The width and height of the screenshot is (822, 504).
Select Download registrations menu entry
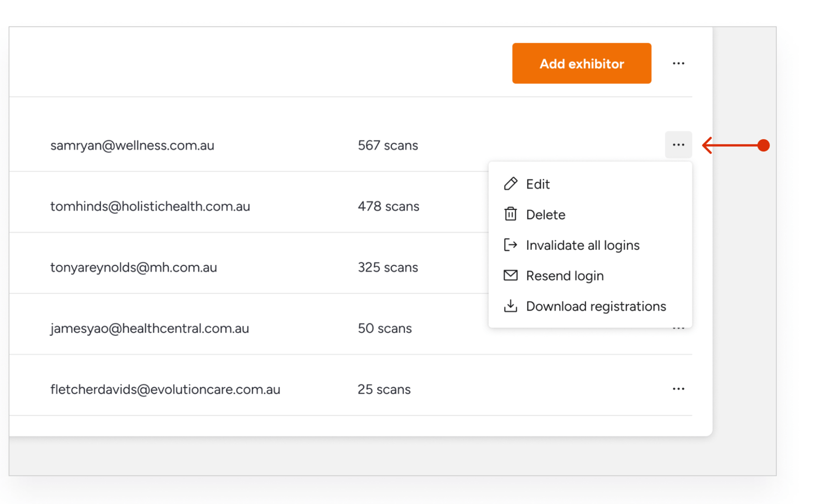click(590, 306)
